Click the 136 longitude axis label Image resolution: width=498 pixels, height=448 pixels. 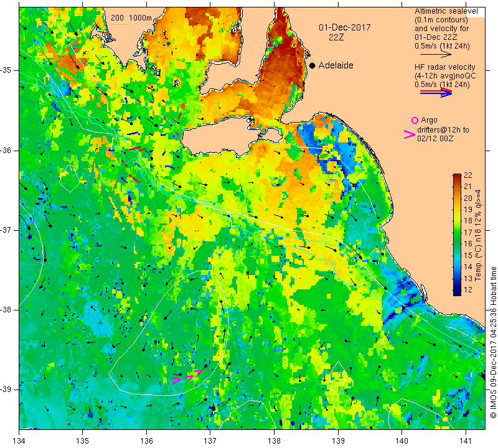146,441
